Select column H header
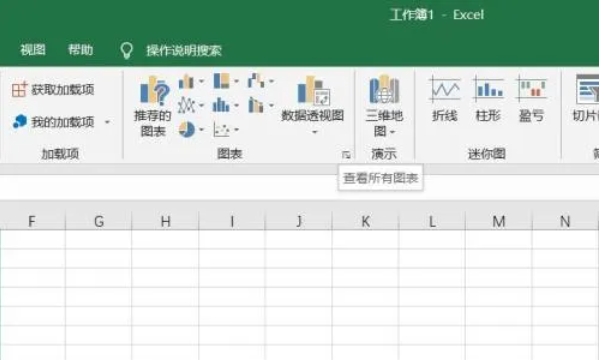The height and width of the screenshot is (360, 604). (x=165, y=221)
